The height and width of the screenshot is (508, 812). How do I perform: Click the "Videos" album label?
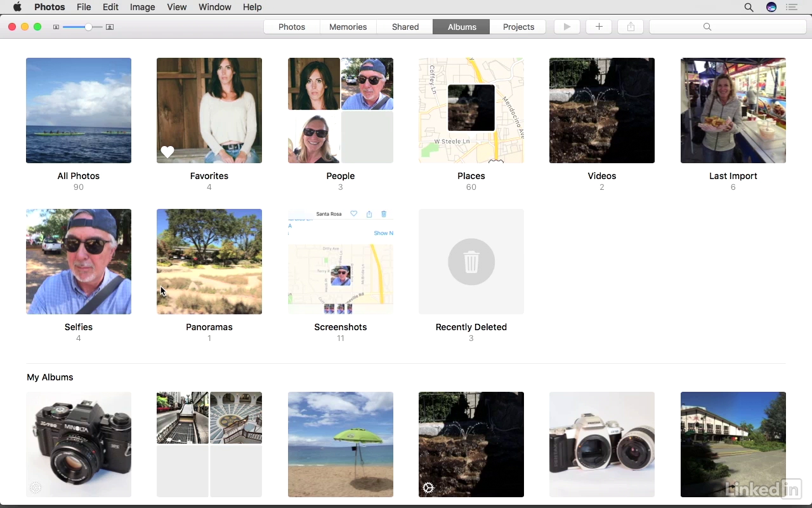coord(602,176)
